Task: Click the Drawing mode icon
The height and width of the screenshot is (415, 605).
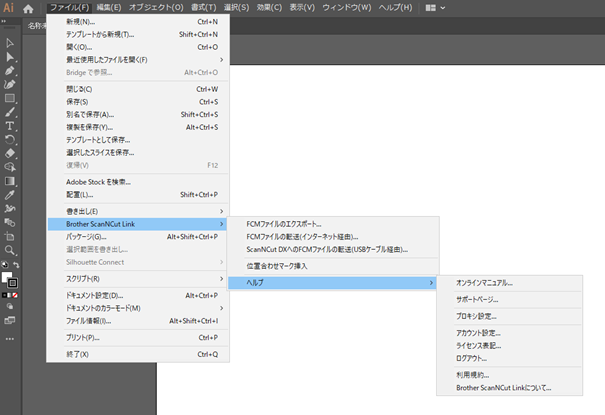Action: (10, 306)
